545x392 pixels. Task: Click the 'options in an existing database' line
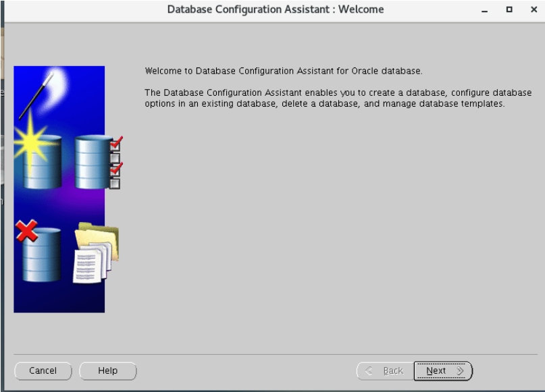[x=325, y=103]
